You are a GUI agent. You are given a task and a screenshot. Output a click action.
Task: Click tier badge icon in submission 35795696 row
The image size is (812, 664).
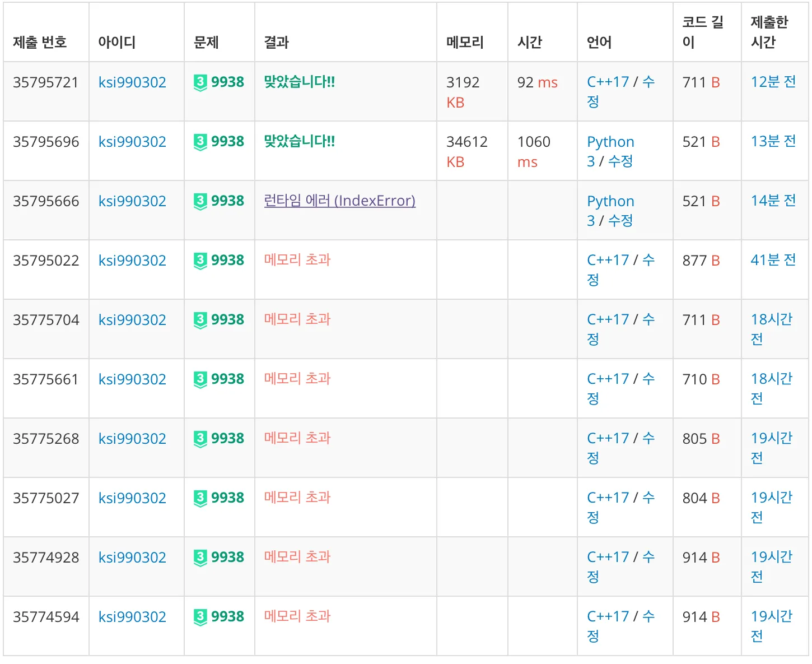click(200, 142)
